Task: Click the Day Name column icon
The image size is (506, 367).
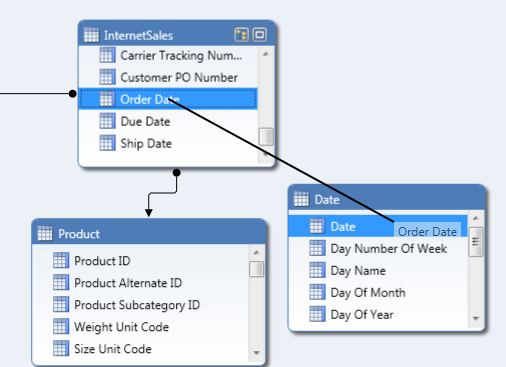Action: pos(317,270)
